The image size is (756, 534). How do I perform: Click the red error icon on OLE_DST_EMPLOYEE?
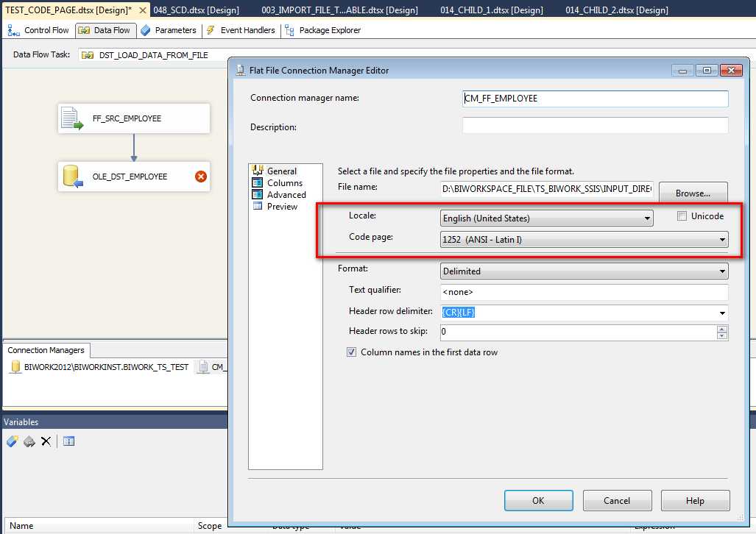point(200,177)
